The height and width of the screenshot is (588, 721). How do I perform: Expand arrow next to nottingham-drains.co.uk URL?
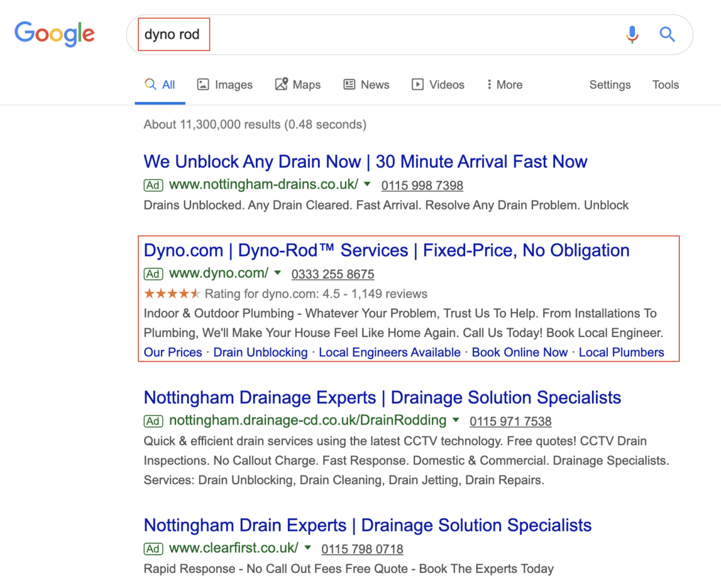tap(367, 184)
